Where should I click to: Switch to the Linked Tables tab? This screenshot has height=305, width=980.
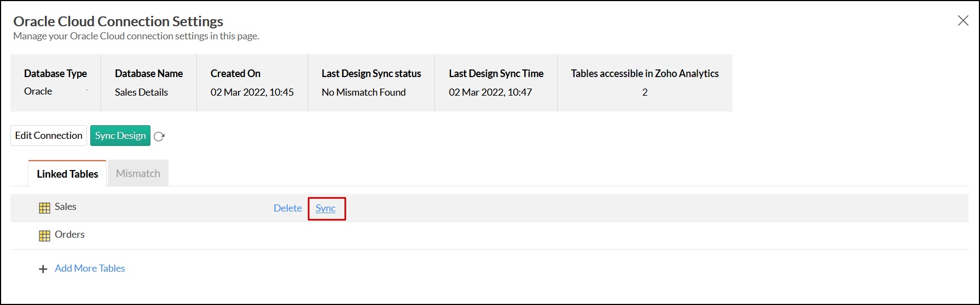[x=67, y=174]
